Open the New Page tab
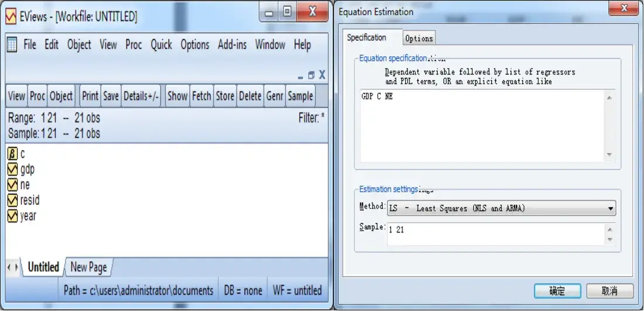This screenshot has height=311, width=644. point(89,268)
